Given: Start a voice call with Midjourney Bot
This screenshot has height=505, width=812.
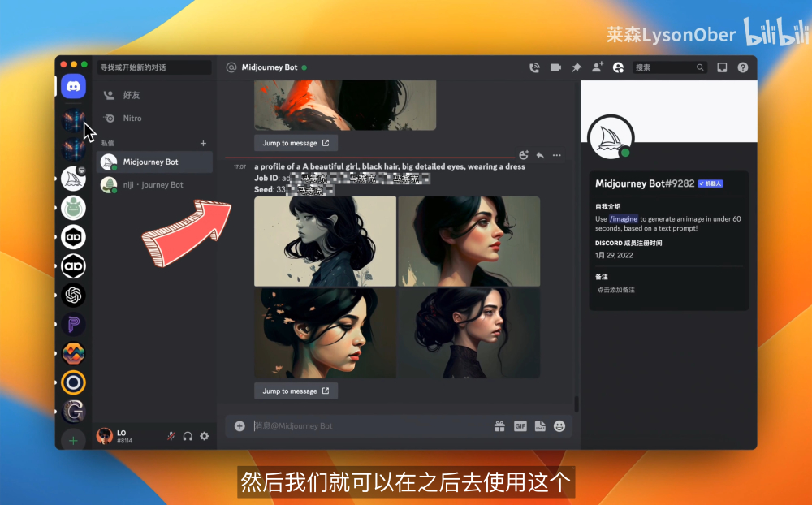Looking at the screenshot, I should coord(534,67).
